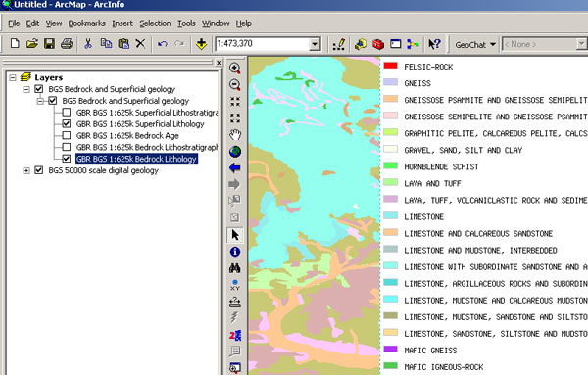Print the map
The width and height of the screenshot is (588, 375).
pos(67,44)
